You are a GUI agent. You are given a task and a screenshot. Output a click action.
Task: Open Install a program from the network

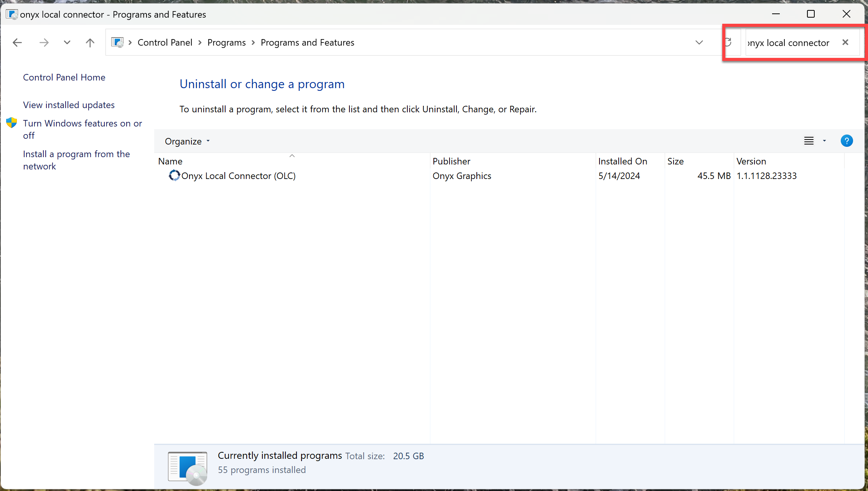pos(76,160)
